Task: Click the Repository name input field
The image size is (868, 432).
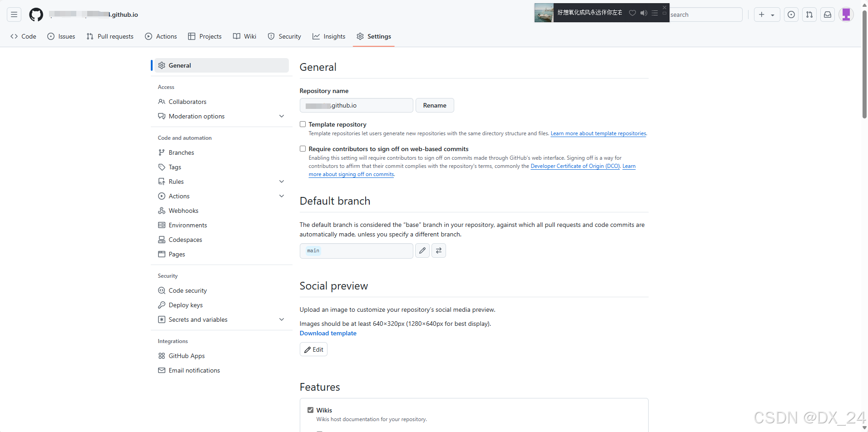Action: point(356,105)
